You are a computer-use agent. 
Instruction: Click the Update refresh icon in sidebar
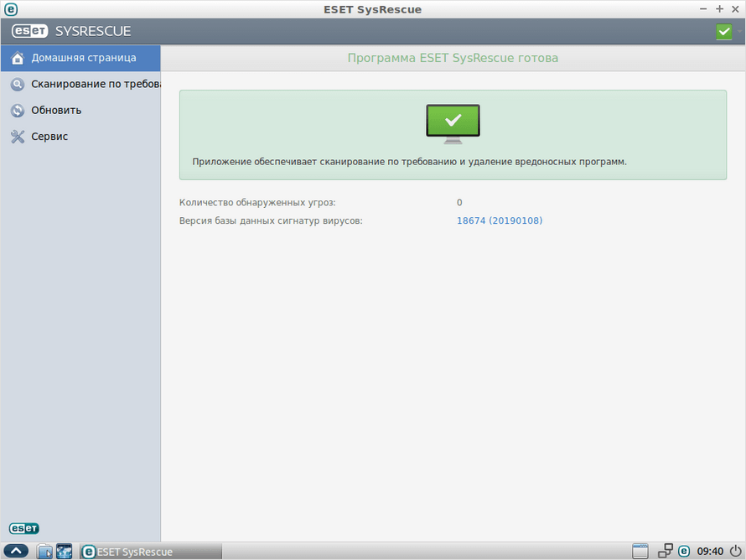coord(18,111)
